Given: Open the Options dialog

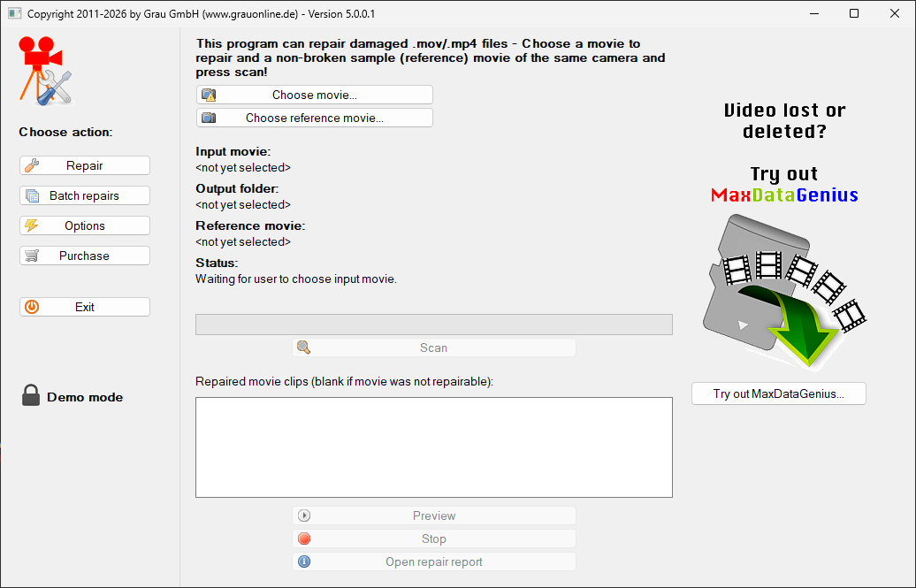Looking at the screenshot, I should (85, 225).
